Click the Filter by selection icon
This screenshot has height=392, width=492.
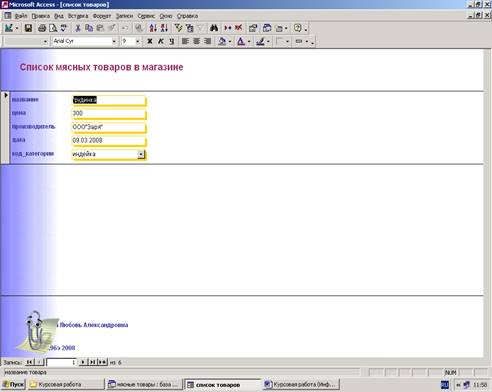(178, 28)
